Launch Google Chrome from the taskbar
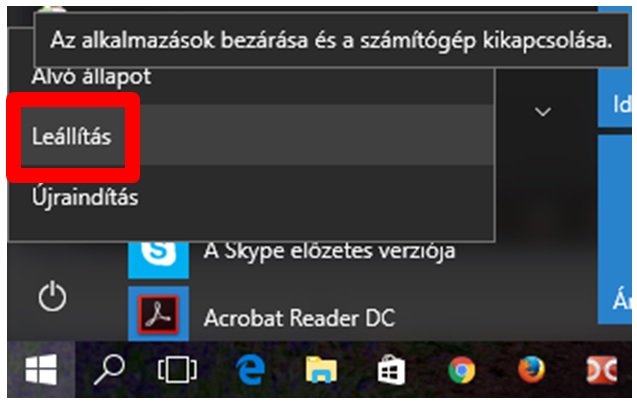Screen dimensions: 637x405 point(462,370)
